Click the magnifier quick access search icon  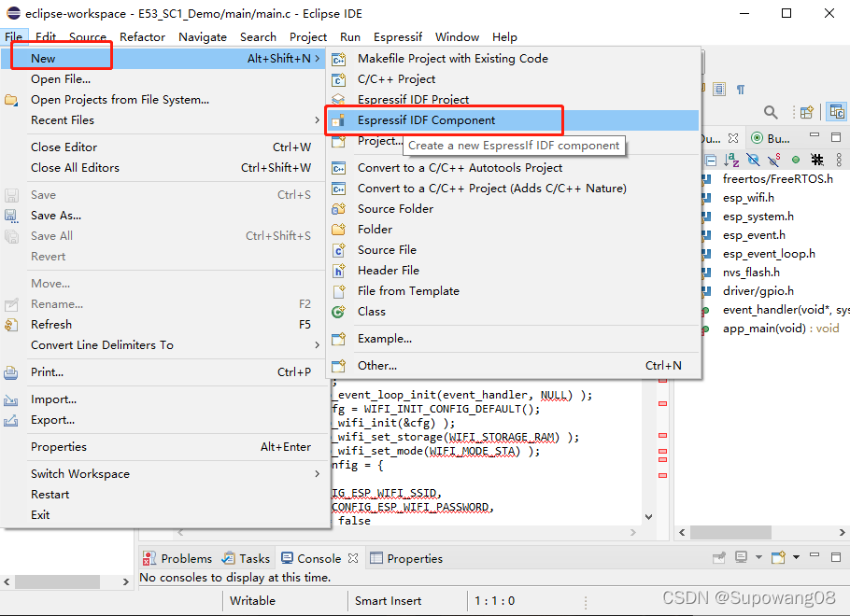click(771, 112)
